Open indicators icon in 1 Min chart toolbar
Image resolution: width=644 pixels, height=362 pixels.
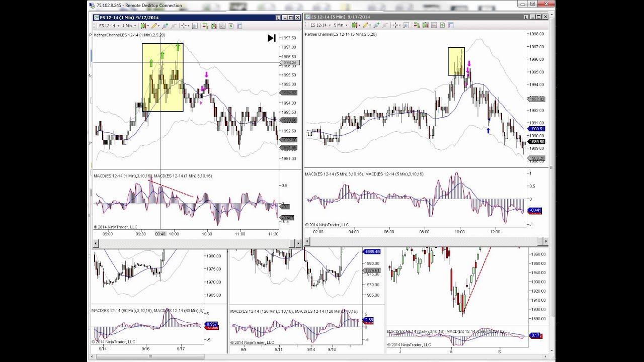click(214, 26)
